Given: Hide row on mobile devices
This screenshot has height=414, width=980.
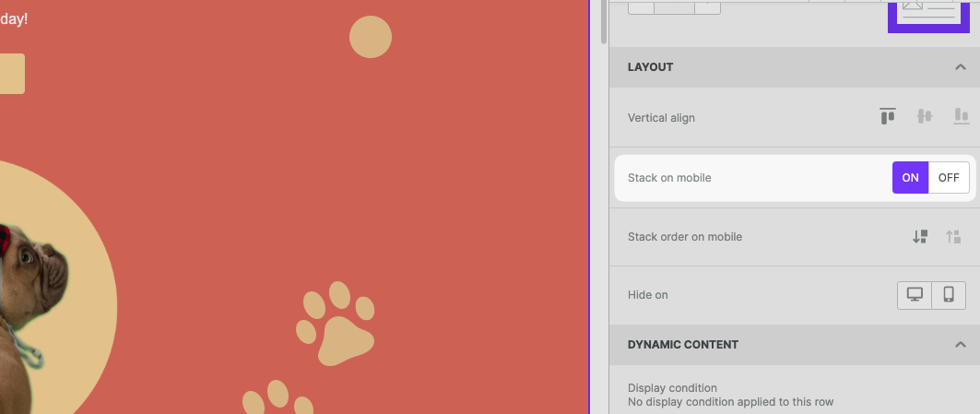Looking at the screenshot, I should tap(949, 295).
